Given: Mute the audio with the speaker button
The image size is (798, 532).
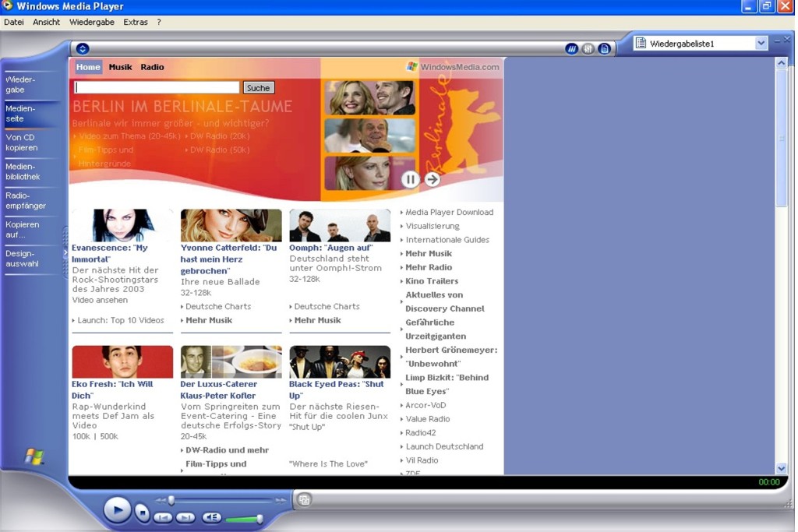Looking at the screenshot, I should [212, 518].
